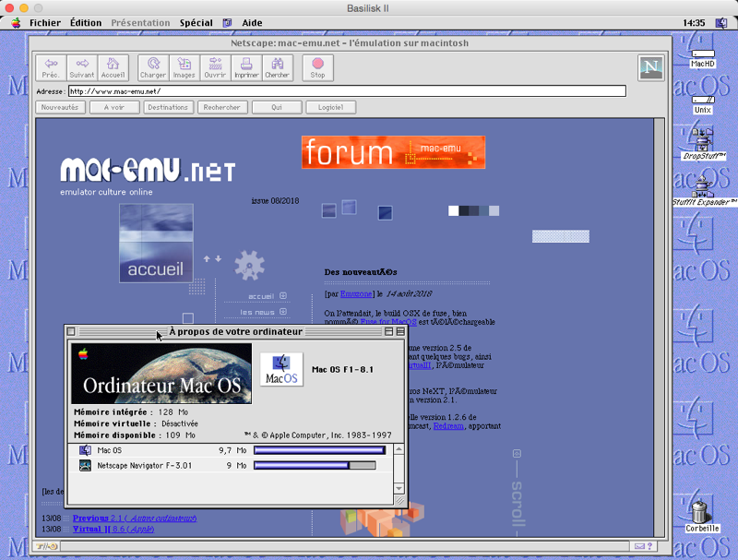Open the Fuse for MacOS link
The image size is (738, 560).
pos(388,322)
